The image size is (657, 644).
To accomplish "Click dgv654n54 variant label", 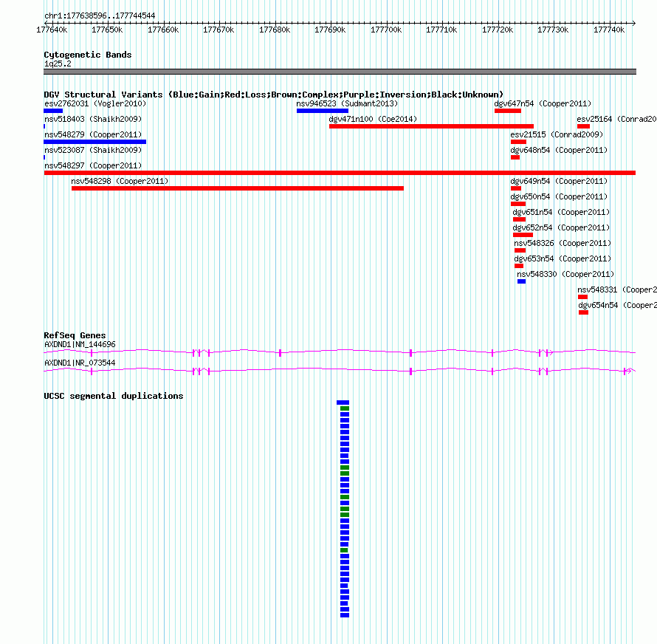I will [618, 305].
